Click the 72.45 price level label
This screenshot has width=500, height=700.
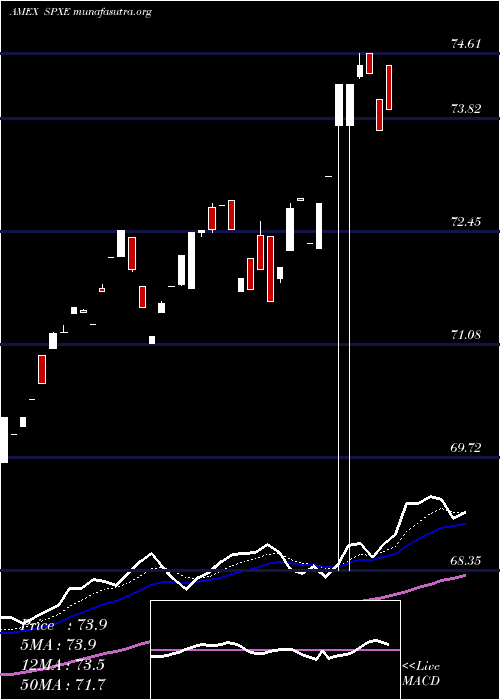466,221
